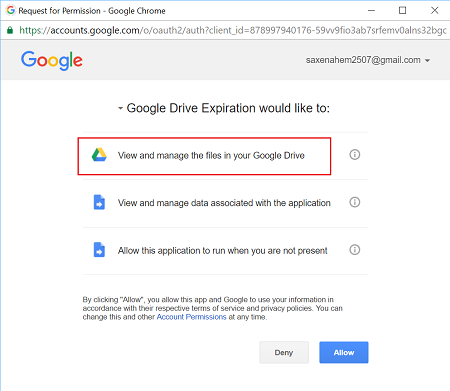Screen dimensions: 450x391
Task: Minimize the Request for Permission window
Action: (371, 10)
